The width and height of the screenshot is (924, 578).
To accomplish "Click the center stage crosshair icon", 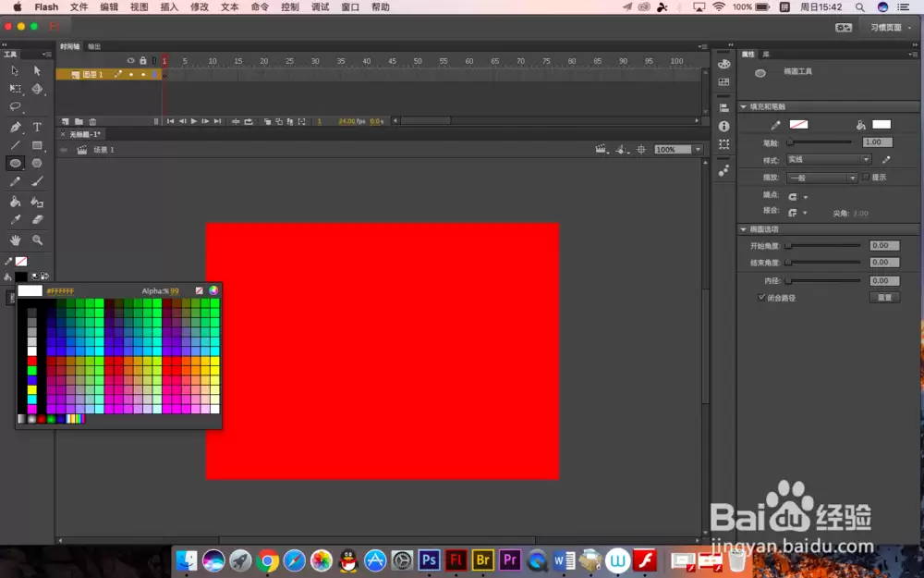I will pyautogui.click(x=641, y=150).
